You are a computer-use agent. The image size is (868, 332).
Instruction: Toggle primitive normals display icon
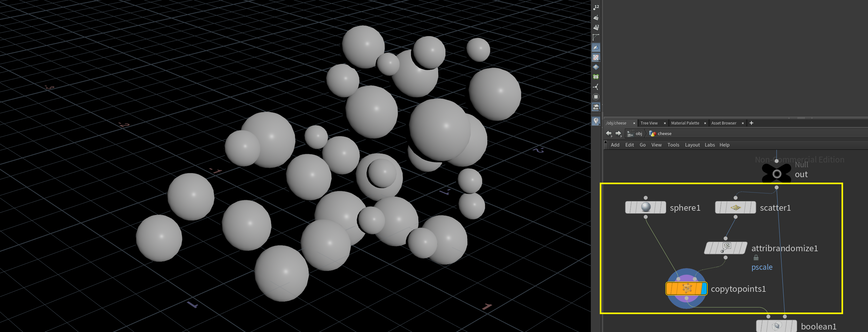[x=596, y=17]
